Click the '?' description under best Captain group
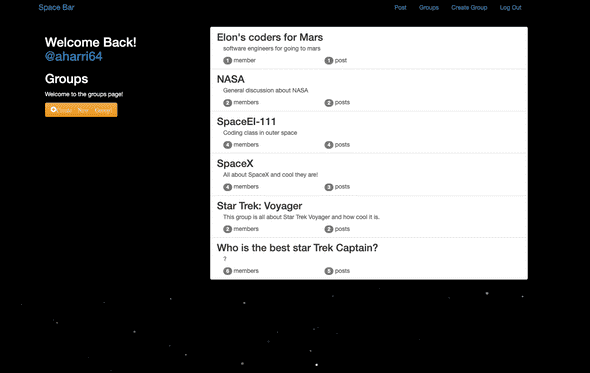 tap(225, 259)
